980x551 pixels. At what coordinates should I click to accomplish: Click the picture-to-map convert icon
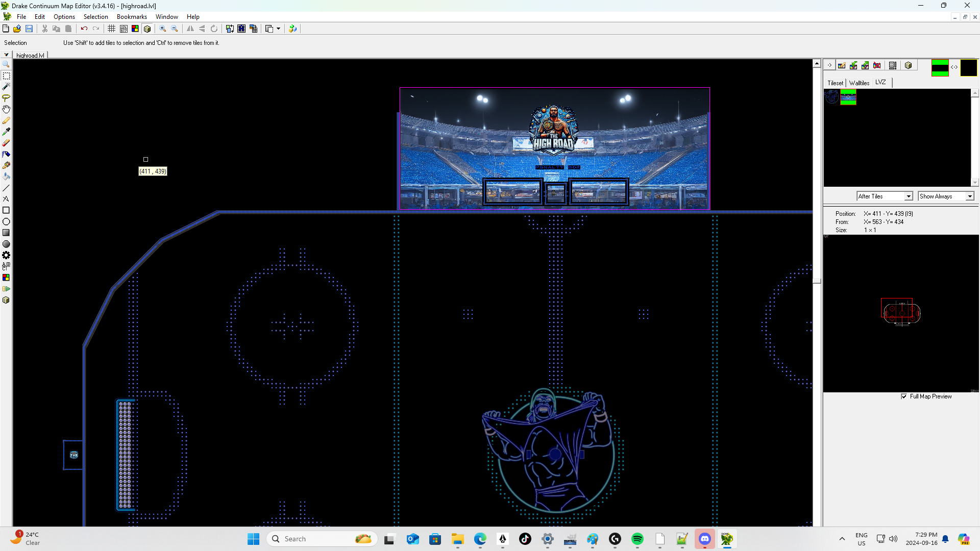[x=253, y=29]
